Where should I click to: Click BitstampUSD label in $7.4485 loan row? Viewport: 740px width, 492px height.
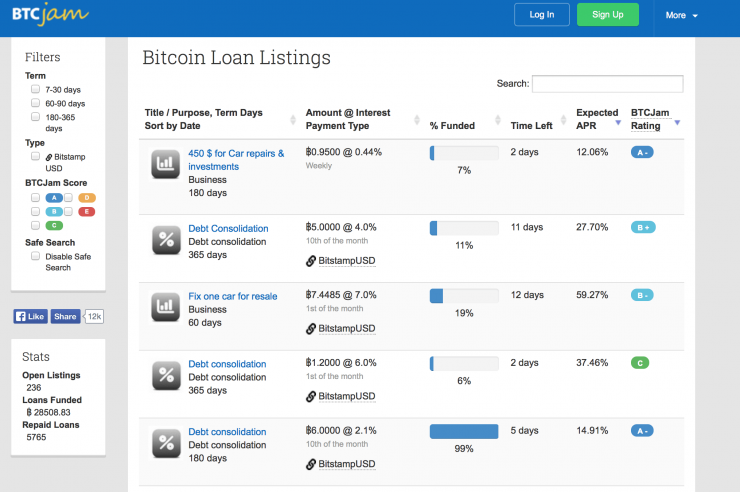[347, 329]
